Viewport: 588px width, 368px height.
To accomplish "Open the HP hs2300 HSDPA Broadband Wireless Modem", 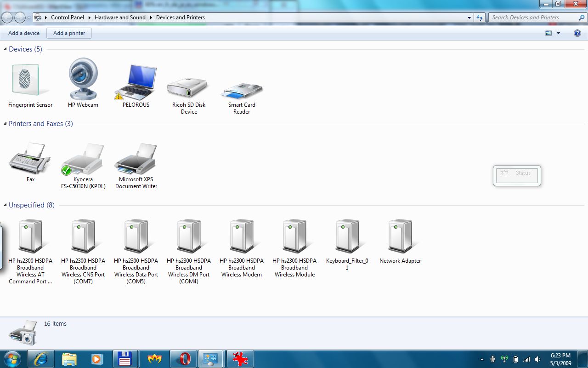I will [241, 235].
